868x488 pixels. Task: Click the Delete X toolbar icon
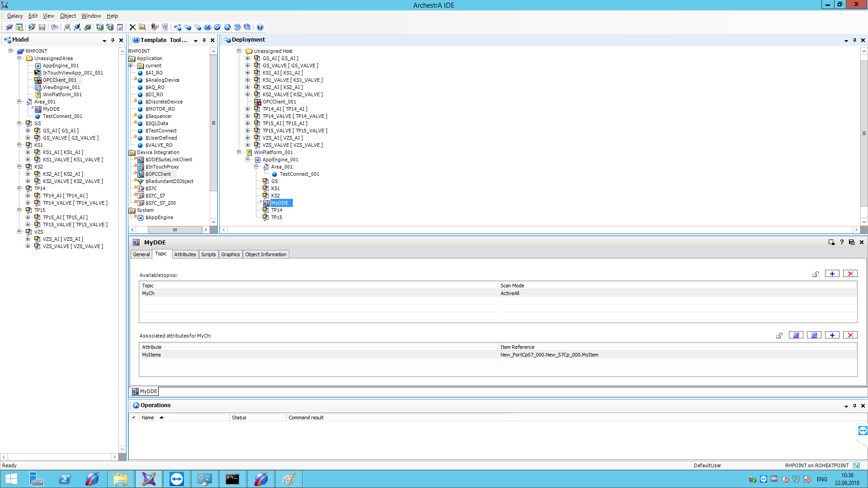[132, 27]
